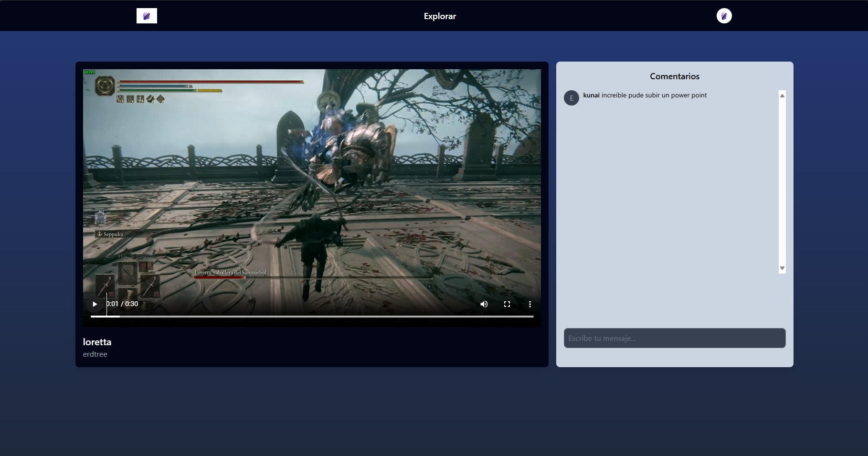The width and height of the screenshot is (868, 456).
Task: Enter fullscreen mode for the video
Action: pyautogui.click(x=507, y=304)
